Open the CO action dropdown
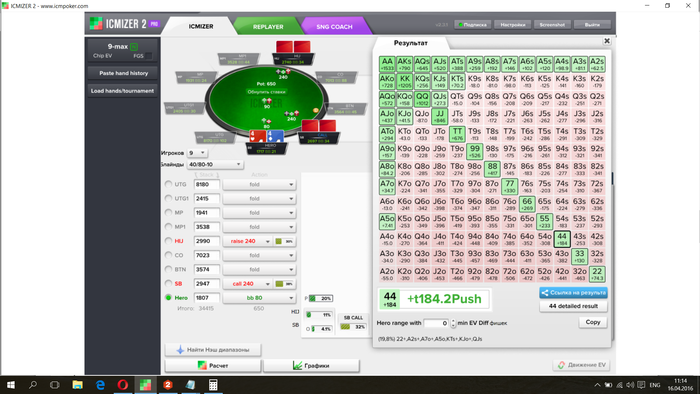 pos(259,255)
